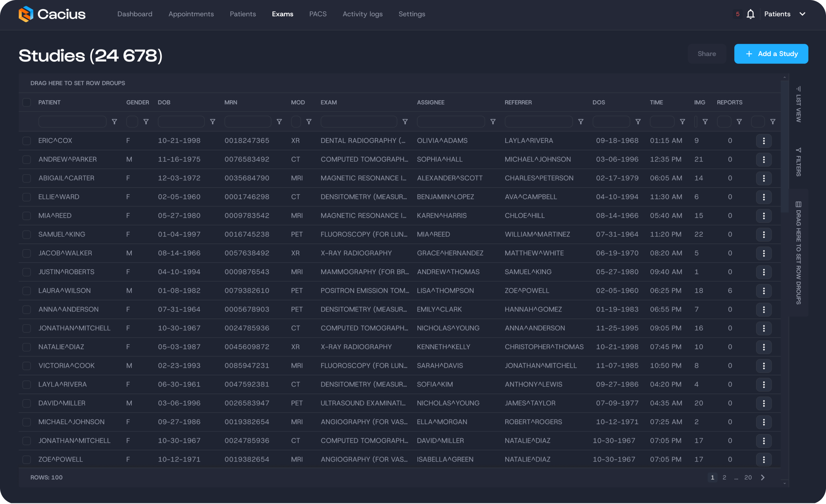Open row actions menu for ERIC^COX
The image size is (826, 504).
(764, 141)
